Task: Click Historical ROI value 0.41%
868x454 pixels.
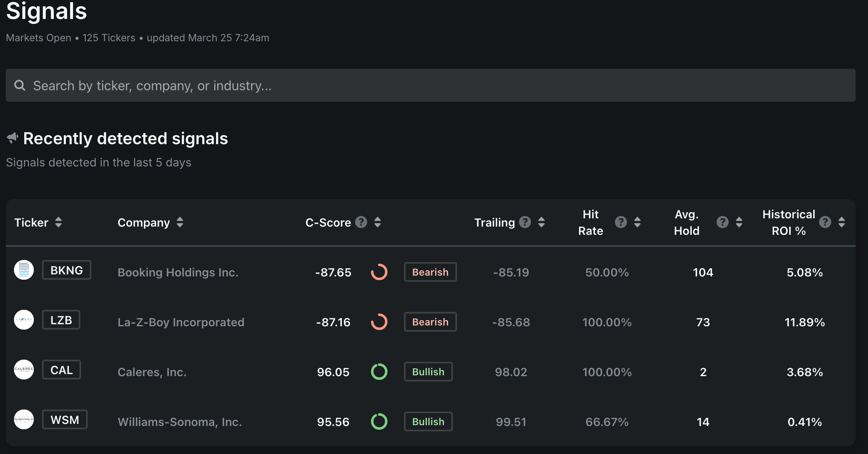Action: point(805,422)
